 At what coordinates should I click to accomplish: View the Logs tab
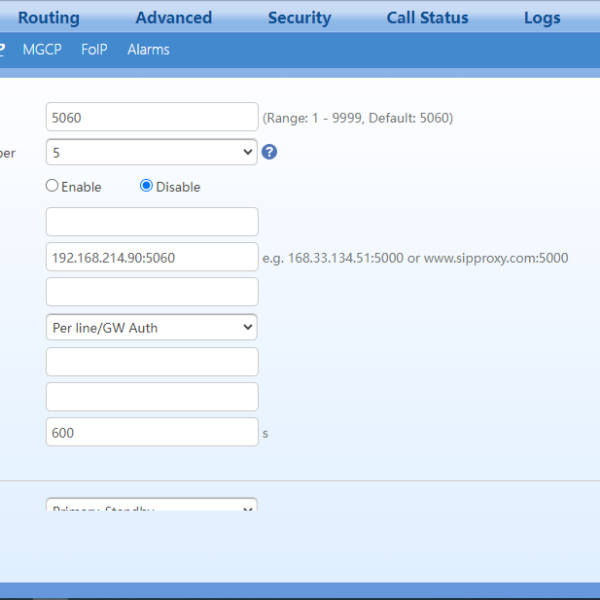point(542,18)
